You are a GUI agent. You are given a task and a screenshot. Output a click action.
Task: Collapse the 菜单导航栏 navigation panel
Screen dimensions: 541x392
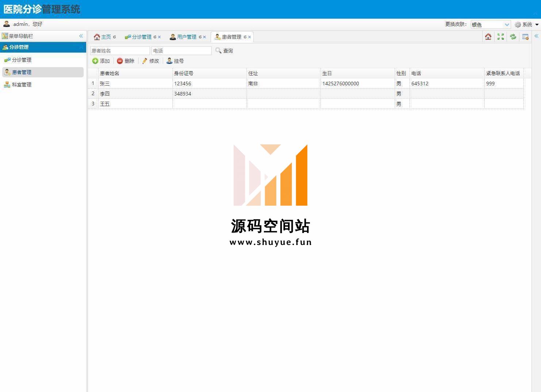click(81, 36)
